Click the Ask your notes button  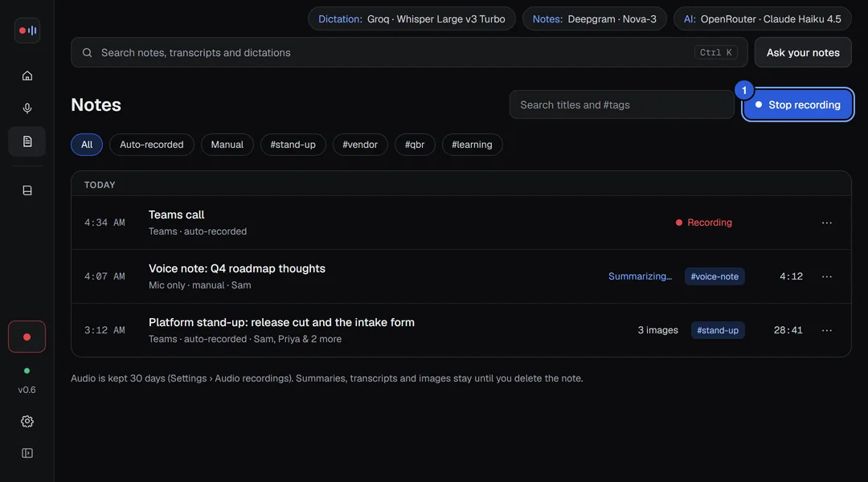803,52
